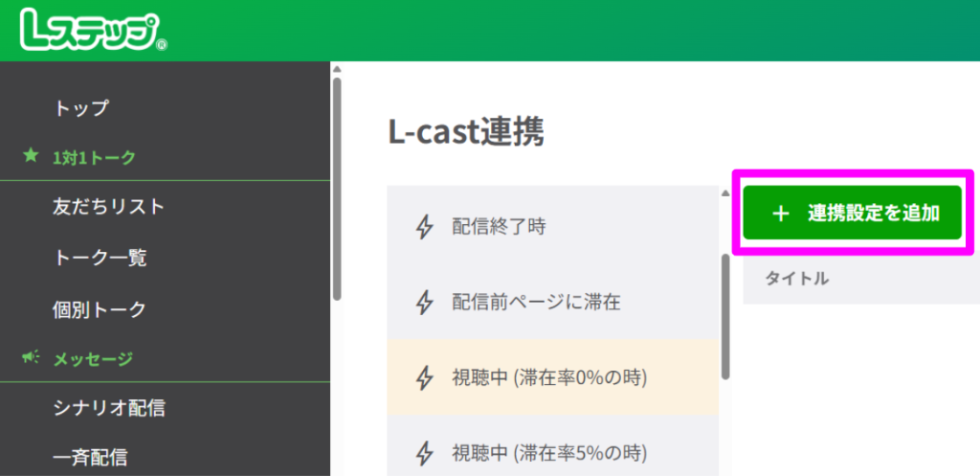Click the plus icon on 連携設定を追加
Screen dimensions: 980x476
780,214
